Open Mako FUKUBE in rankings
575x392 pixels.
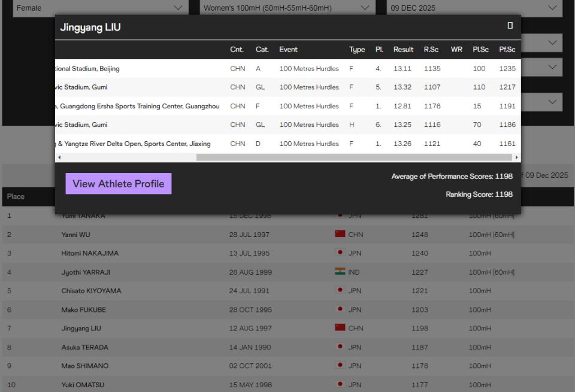(x=84, y=310)
